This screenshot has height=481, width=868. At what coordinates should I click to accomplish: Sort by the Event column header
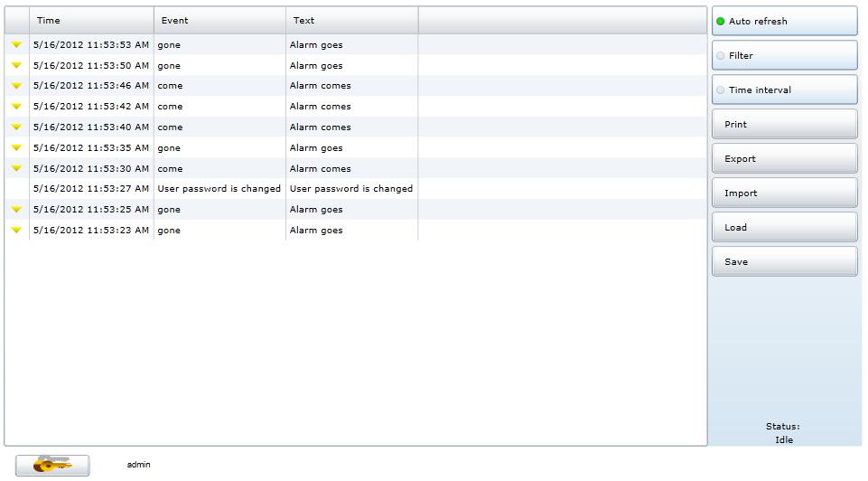219,20
